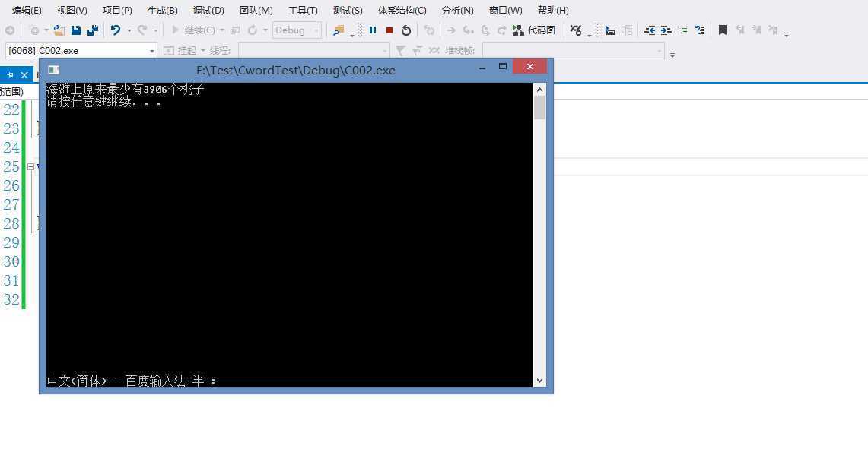Open the [6068] C002.exe process dropdown
Screen dimensions: 868x459
81,50
